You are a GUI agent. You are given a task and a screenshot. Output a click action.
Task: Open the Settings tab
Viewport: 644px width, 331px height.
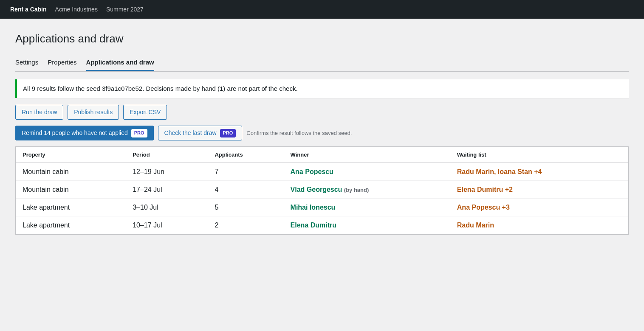(27, 62)
